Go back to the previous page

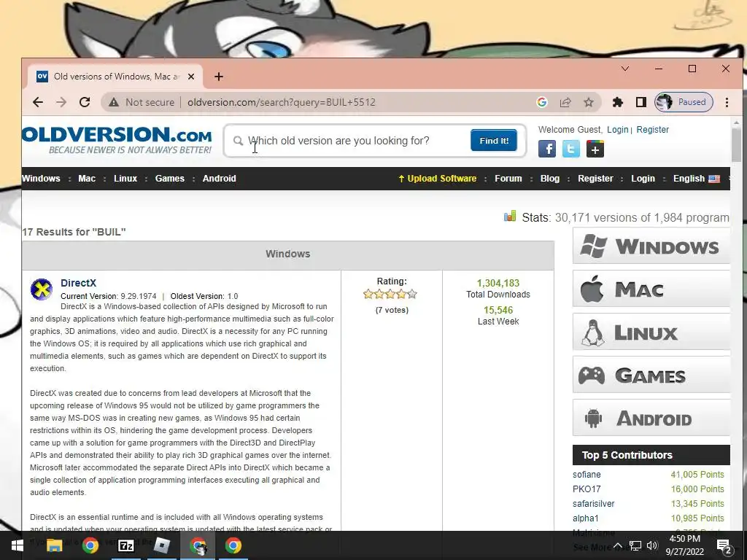coord(38,102)
